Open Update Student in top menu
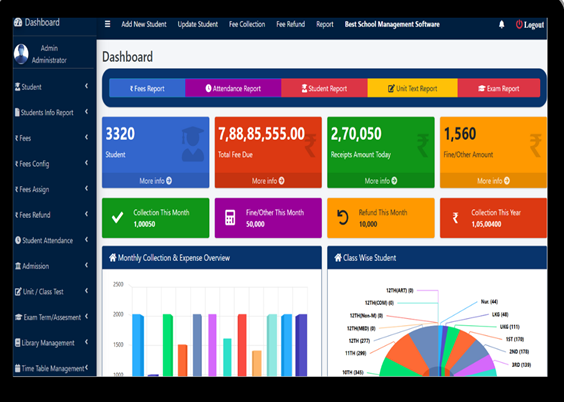The height and width of the screenshot is (402, 564). (x=197, y=24)
